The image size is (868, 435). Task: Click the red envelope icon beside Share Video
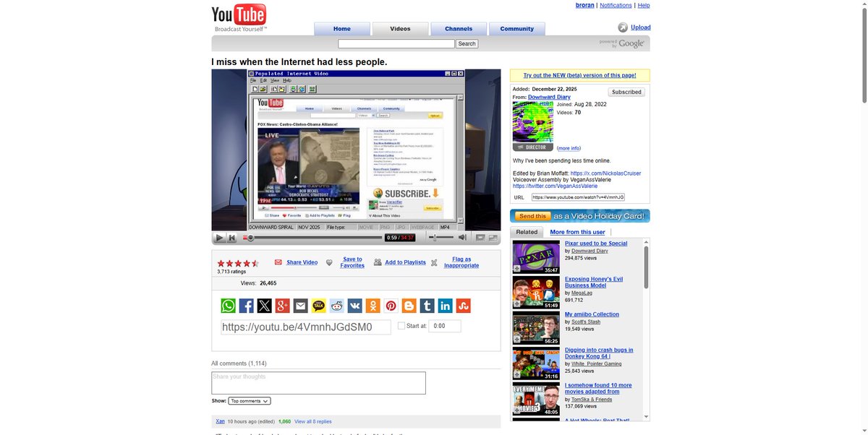point(278,262)
